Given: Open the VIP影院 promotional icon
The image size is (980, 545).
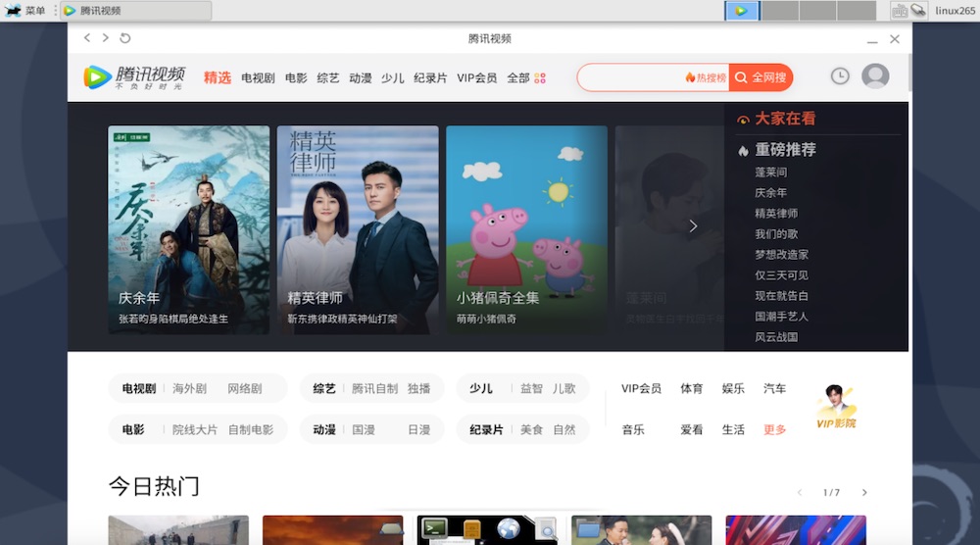Looking at the screenshot, I should coord(836,407).
